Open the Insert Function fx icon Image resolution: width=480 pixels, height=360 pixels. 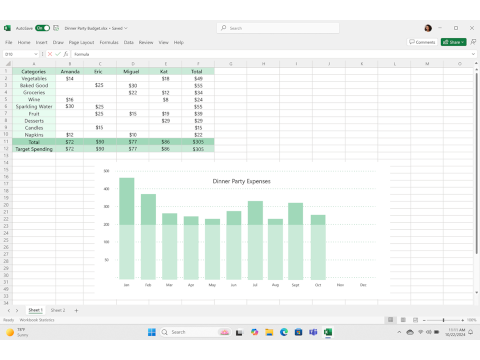click(66, 54)
